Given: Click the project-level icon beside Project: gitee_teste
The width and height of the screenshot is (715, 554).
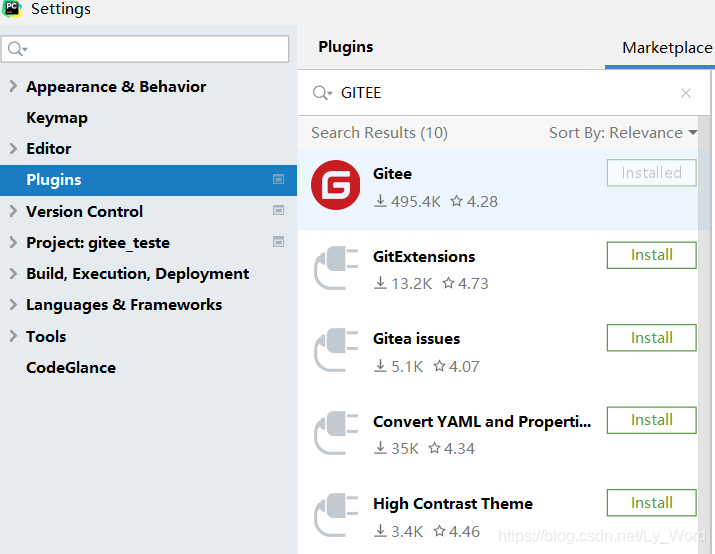Looking at the screenshot, I should 279,242.
